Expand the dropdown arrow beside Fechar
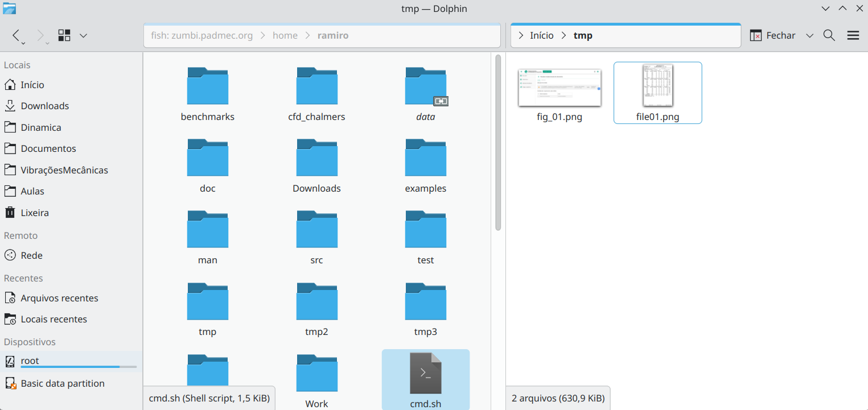This screenshot has height=410, width=868. tap(809, 35)
